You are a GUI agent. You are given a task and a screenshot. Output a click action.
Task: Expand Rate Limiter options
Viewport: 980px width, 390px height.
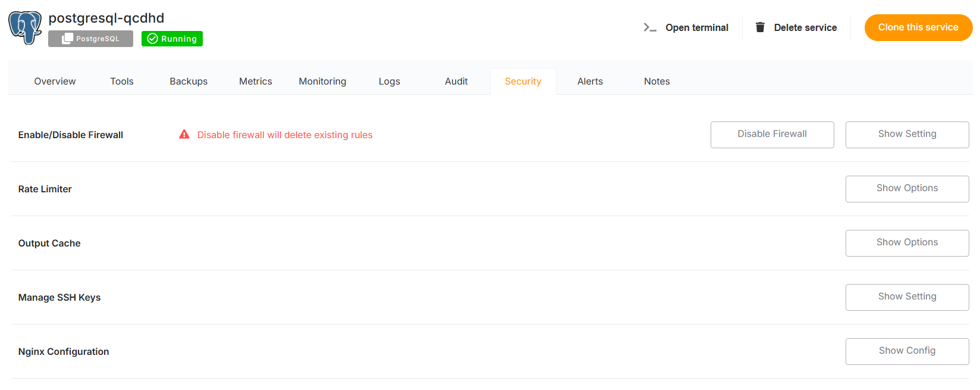(x=907, y=189)
